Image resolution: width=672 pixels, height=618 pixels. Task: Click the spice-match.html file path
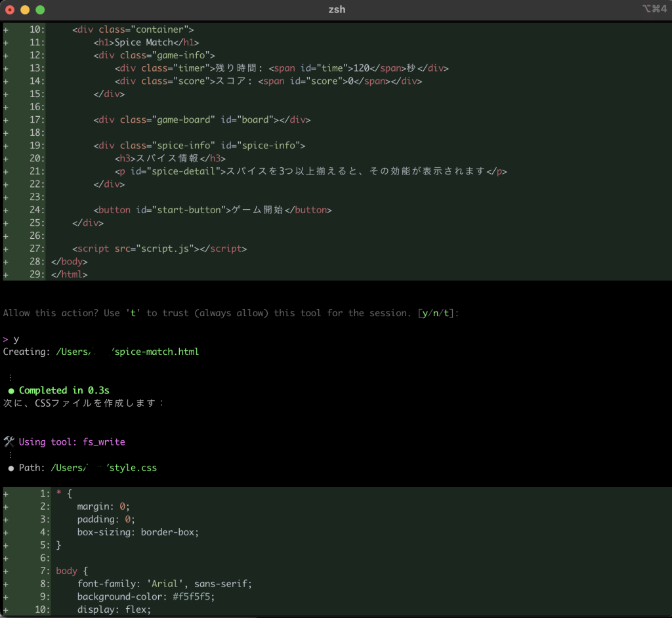(127, 352)
